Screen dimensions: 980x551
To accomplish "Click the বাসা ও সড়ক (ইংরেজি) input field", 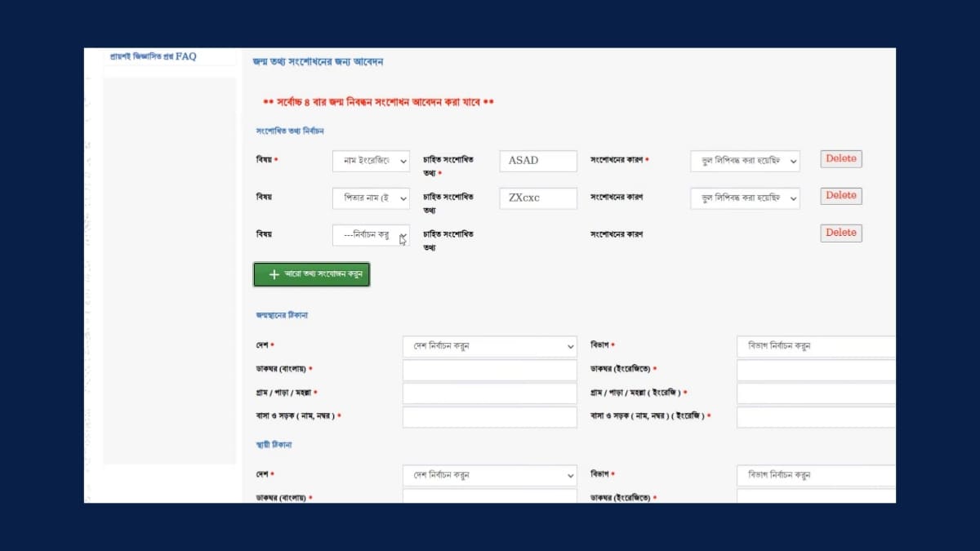I will (816, 417).
